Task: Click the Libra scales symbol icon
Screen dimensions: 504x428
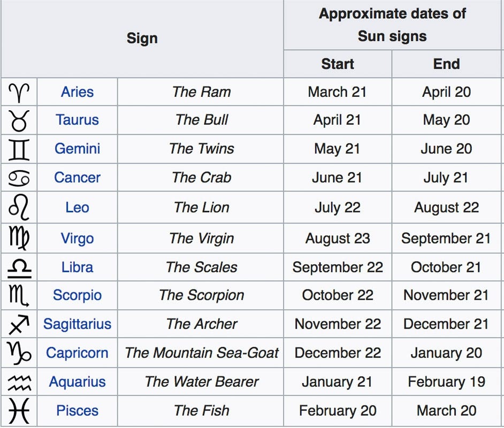Action: [x=19, y=267]
